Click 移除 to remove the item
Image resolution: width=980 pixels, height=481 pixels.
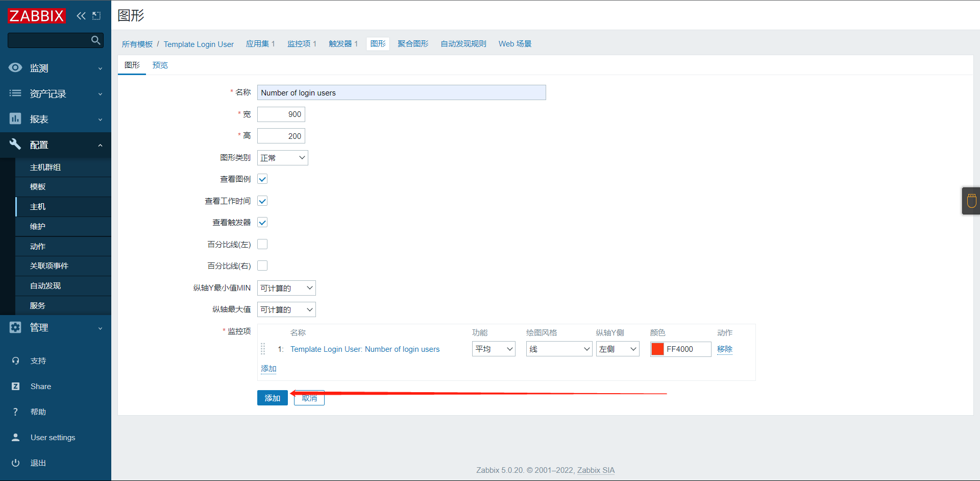[x=725, y=349]
